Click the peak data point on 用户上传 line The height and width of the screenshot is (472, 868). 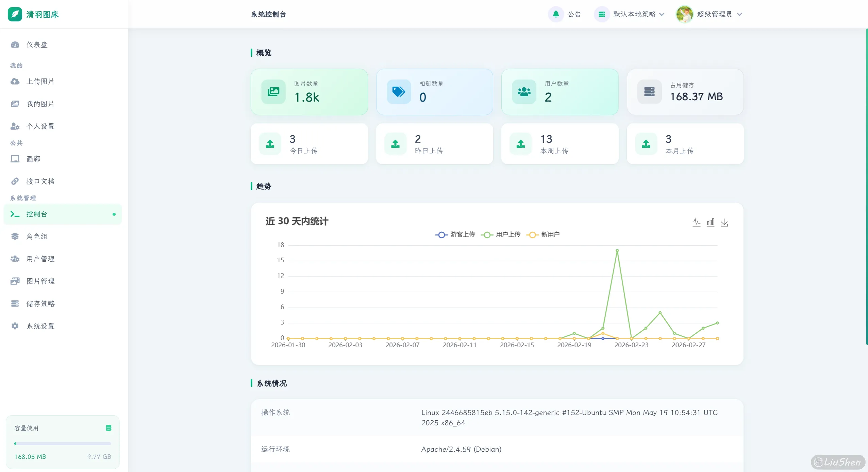(617, 251)
